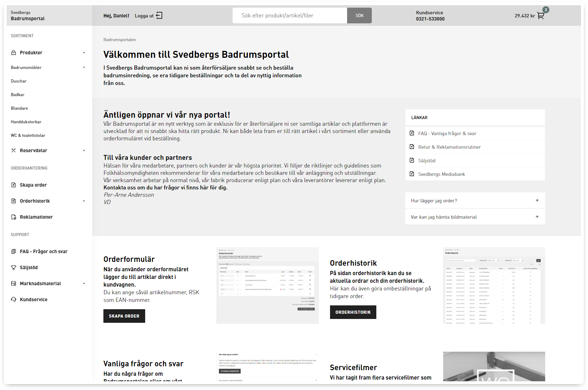Open Badkar category in sidebar
588x390 pixels.
coord(18,95)
